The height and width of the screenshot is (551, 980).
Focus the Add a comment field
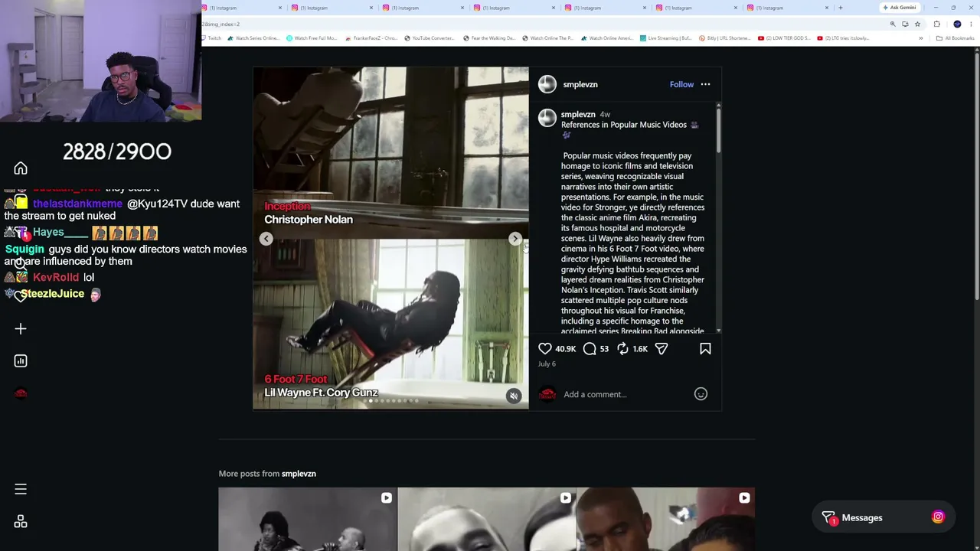click(x=625, y=394)
